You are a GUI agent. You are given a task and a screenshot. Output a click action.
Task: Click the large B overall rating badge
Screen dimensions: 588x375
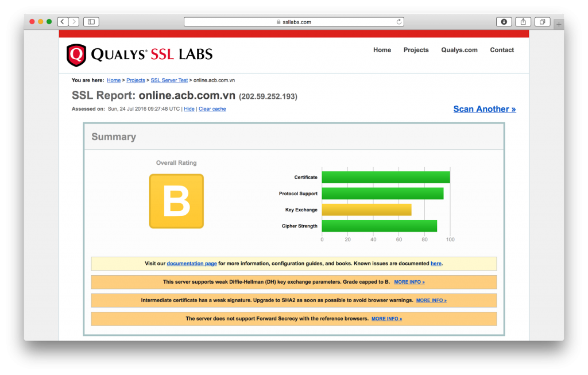[177, 201]
